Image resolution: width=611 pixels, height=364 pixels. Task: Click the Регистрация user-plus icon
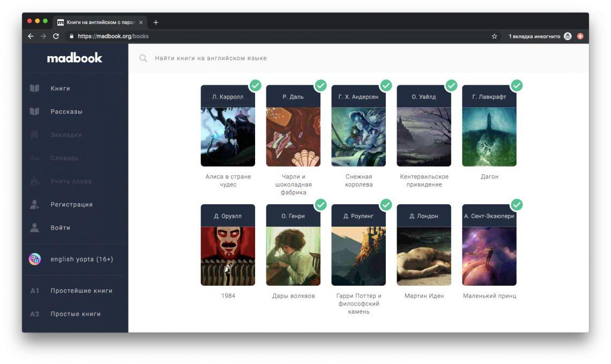pyautogui.click(x=35, y=205)
